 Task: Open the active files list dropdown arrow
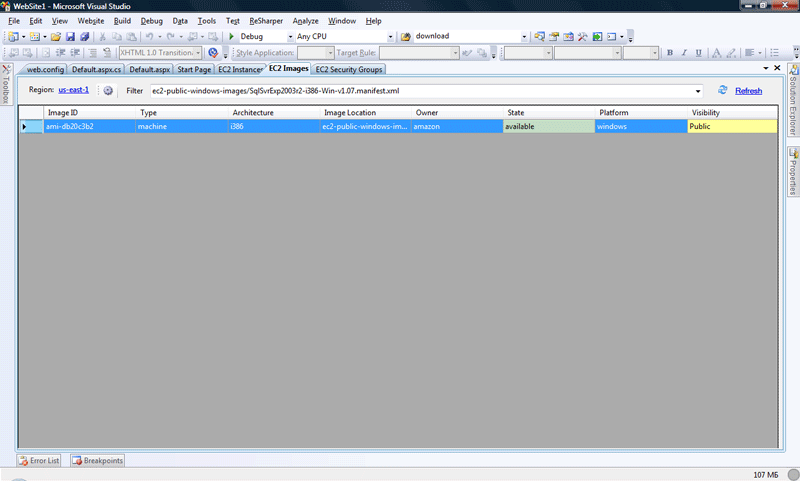(x=766, y=68)
